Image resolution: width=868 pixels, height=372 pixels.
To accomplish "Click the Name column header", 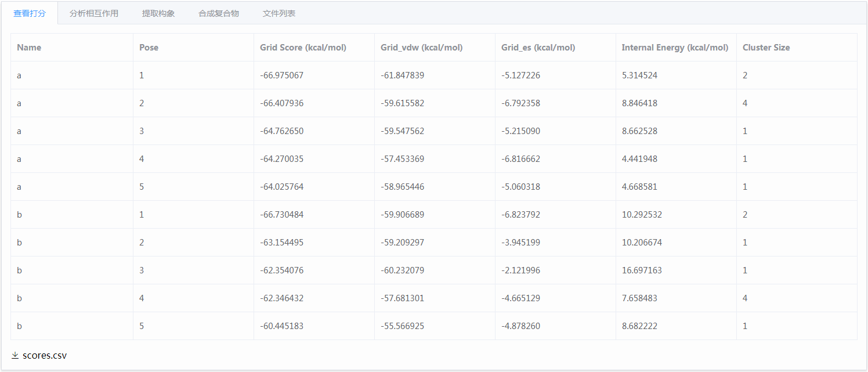I will [x=29, y=48].
